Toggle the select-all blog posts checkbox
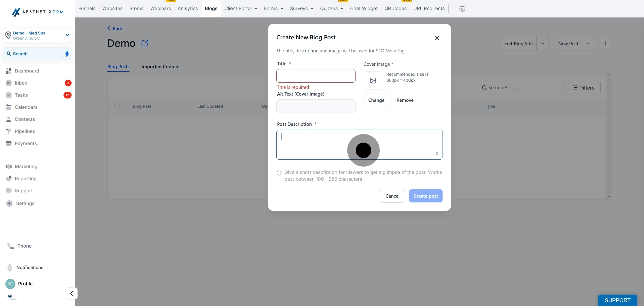Screen dimensions: 644x306 (x=117, y=106)
